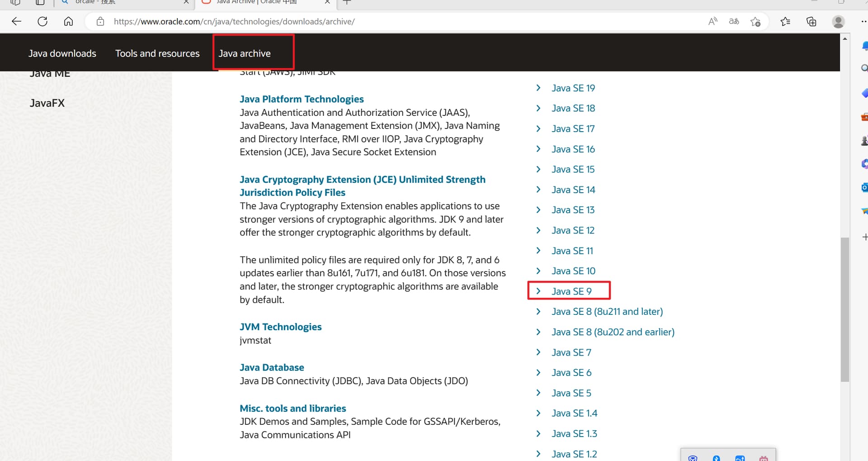Open Read Aloud icon in address bar
868x461 pixels.
(x=713, y=21)
